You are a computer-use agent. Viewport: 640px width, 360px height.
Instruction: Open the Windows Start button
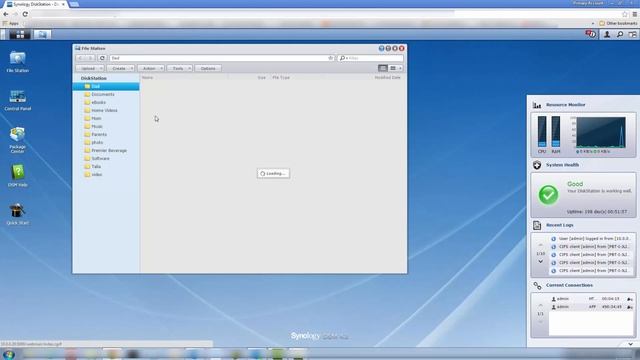[x=9, y=354]
